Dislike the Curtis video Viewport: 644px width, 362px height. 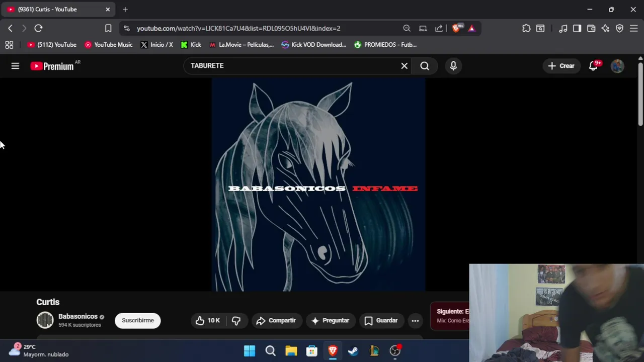(236, 320)
